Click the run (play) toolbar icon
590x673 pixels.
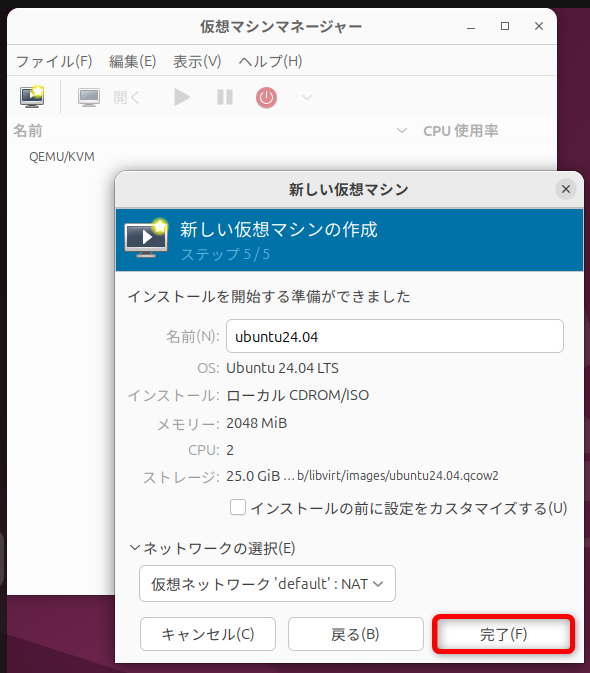182,97
